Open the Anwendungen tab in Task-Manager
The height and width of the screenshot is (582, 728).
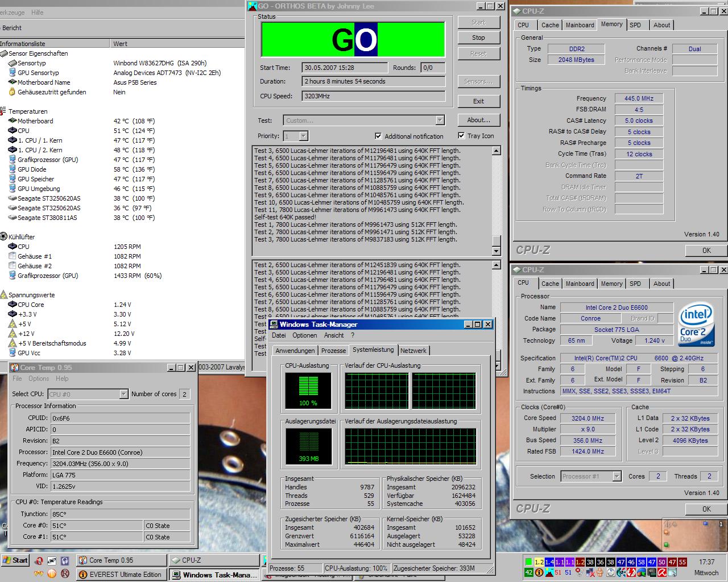click(295, 351)
